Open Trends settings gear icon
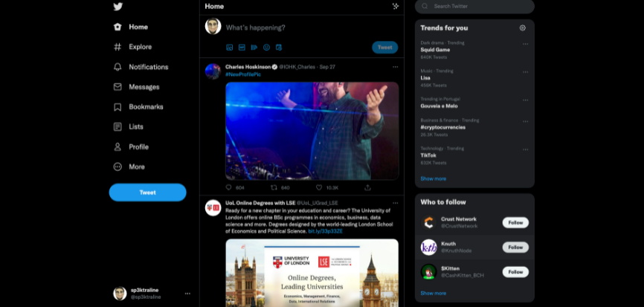 523,28
